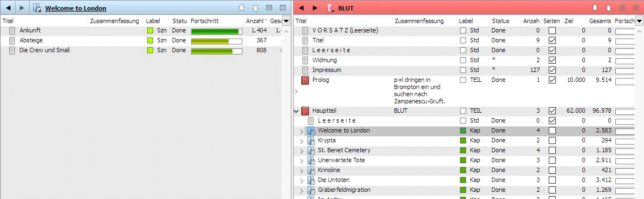Check Seiten checkbox for Die Untoten row

pyautogui.click(x=553, y=180)
